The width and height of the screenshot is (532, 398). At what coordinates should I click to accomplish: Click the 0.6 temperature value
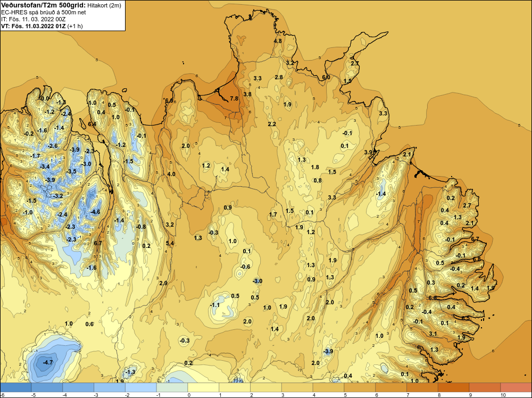pos(89,324)
